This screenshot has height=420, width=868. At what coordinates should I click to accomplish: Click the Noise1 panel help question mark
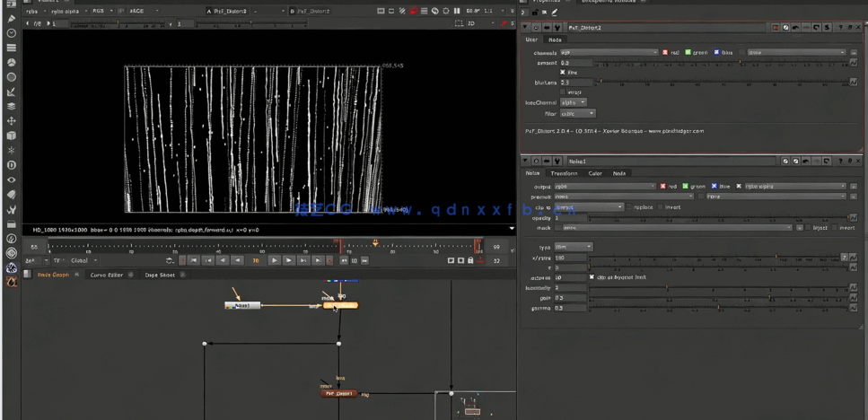839,162
